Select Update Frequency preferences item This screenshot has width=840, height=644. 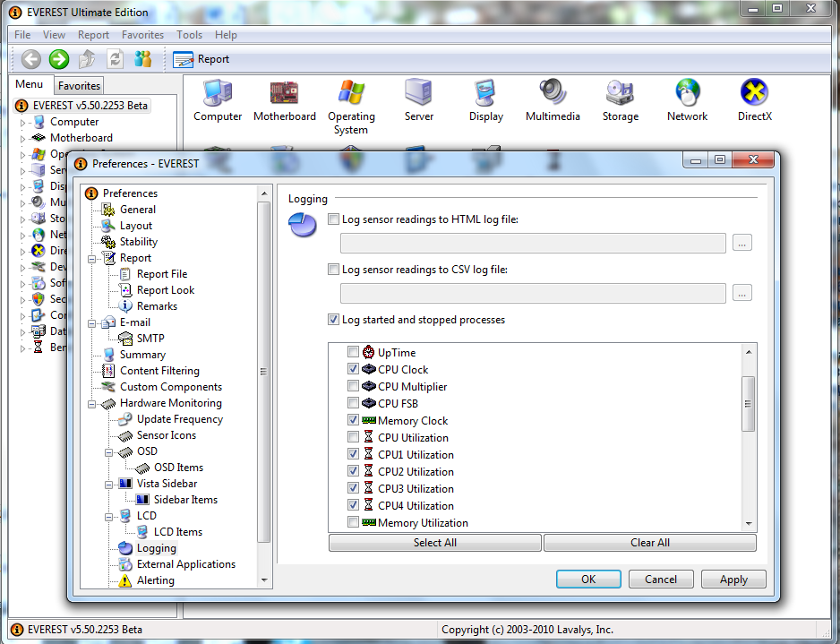(x=180, y=419)
